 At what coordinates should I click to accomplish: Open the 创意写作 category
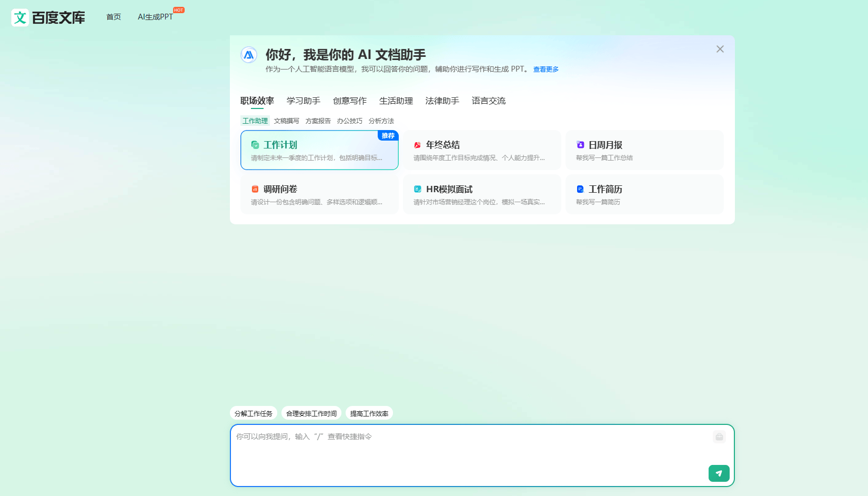[349, 101]
